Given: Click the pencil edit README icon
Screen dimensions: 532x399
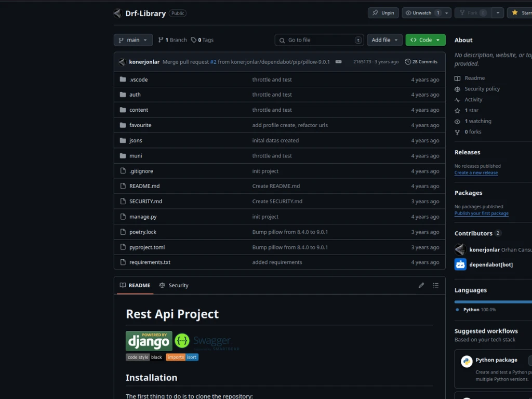Looking at the screenshot, I should tap(421, 285).
